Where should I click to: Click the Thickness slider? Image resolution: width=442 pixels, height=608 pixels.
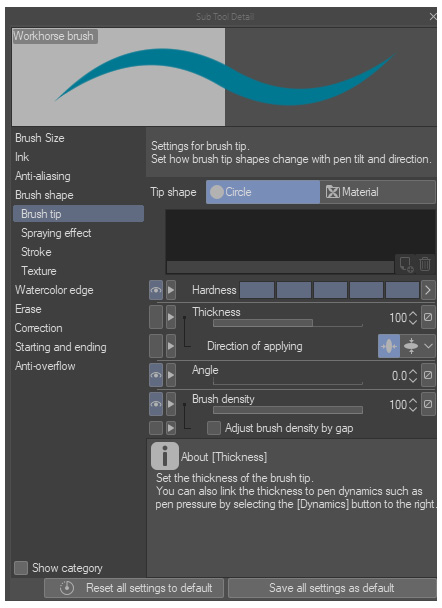pos(288,323)
